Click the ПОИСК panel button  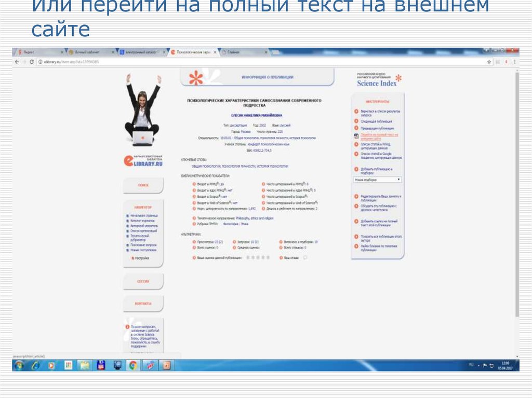[x=143, y=184]
